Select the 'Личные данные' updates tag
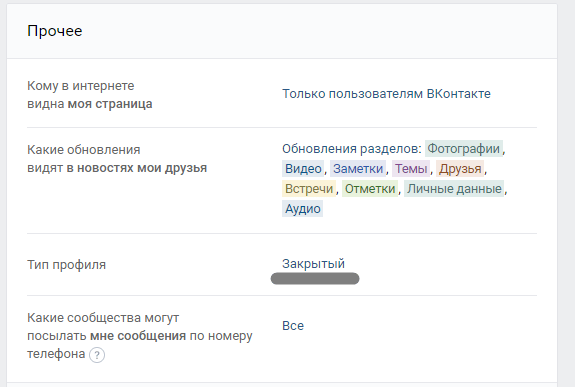Viewport: 575px width, 387px height. pyautogui.click(x=454, y=189)
